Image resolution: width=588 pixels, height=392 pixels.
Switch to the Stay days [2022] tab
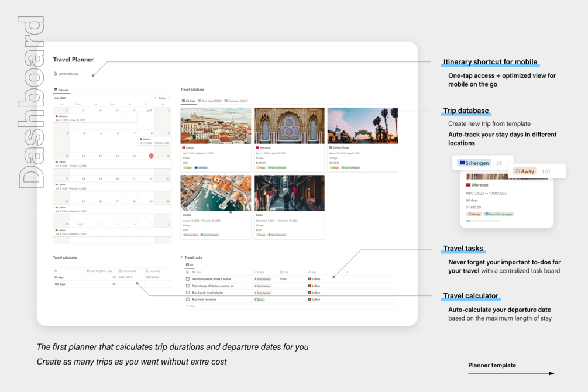pyautogui.click(x=209, y=101)
